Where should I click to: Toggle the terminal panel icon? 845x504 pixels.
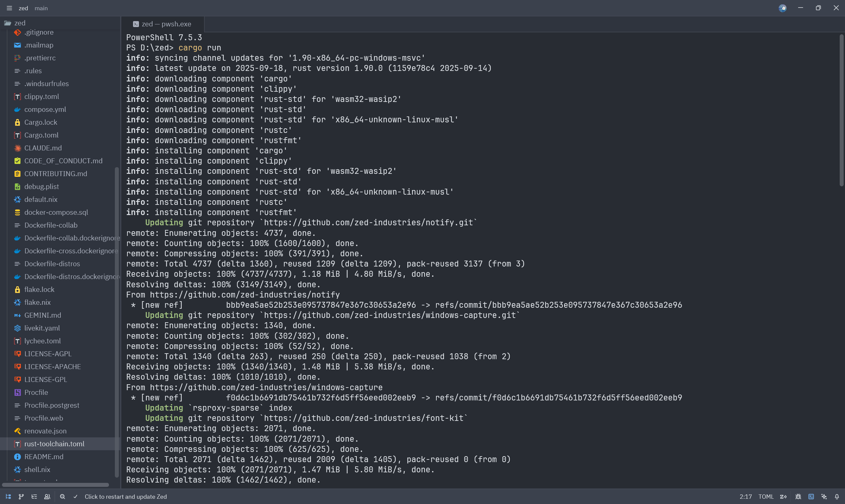pyautogui.click(x=811, y=496)
